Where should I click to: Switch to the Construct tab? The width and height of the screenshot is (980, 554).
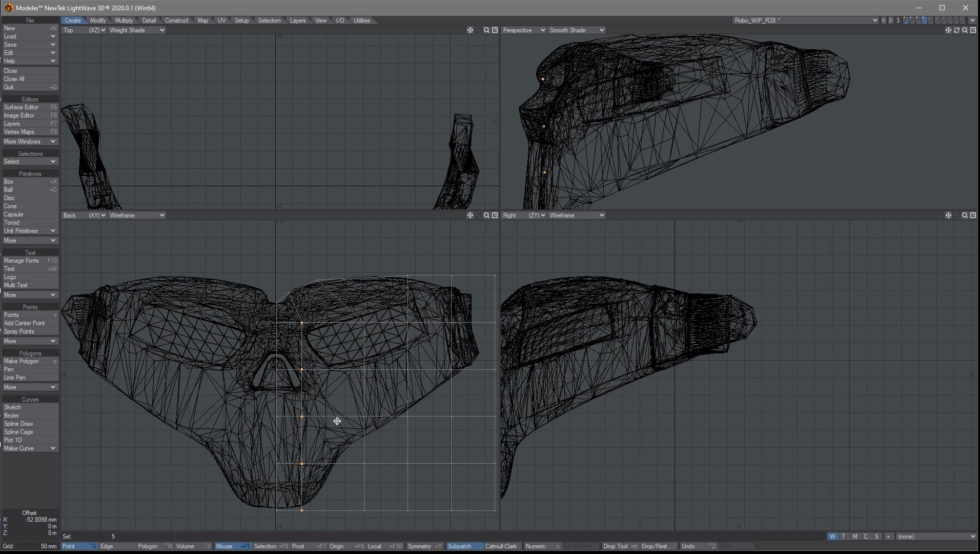[x=176, y=21]
